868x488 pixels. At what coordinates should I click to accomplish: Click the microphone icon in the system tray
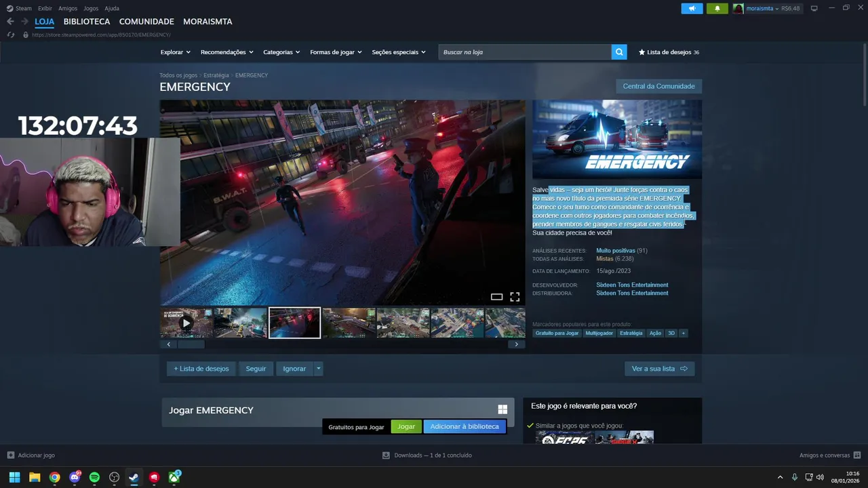coord(794,477)
